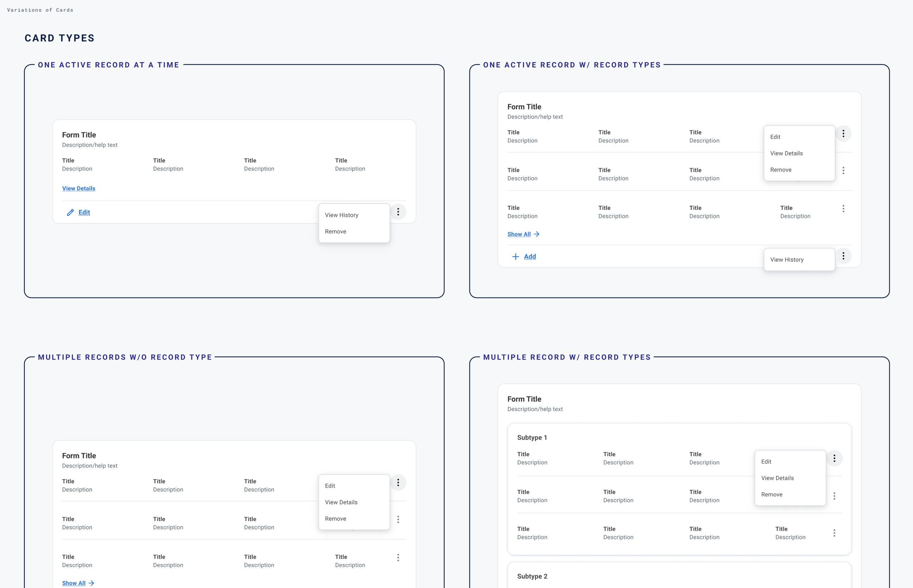
Task: Choose View Details in the Subtype 1 popup menu
Action: (777, 478)
